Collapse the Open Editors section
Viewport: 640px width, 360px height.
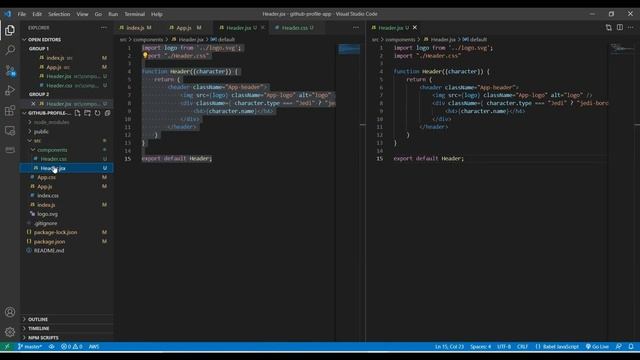(x=44, y=40)
